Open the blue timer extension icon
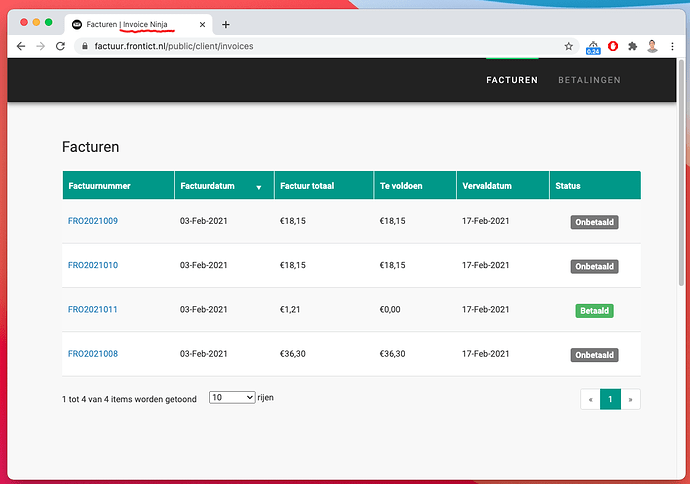 593,47
